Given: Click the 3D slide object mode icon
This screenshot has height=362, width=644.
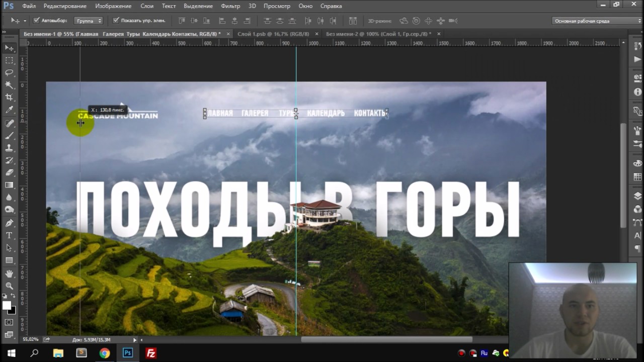Looking at the screenshot, I should (441, 21).
